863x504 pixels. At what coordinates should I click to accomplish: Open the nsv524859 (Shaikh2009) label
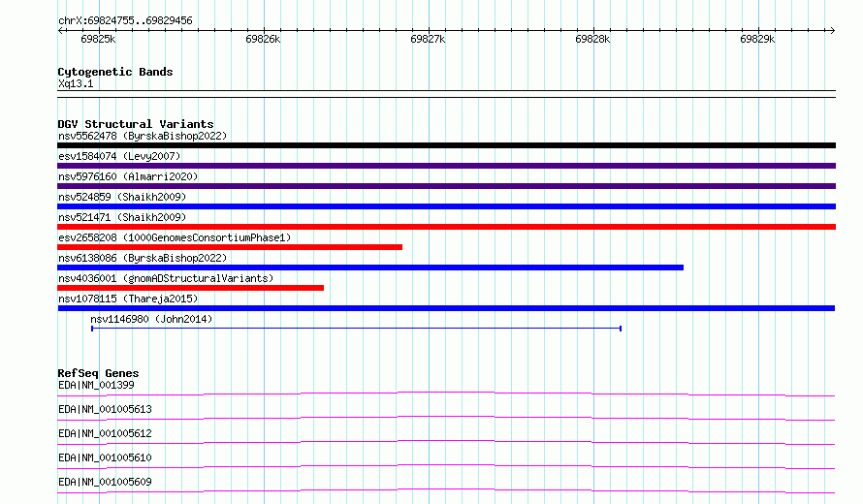point(122,197)
